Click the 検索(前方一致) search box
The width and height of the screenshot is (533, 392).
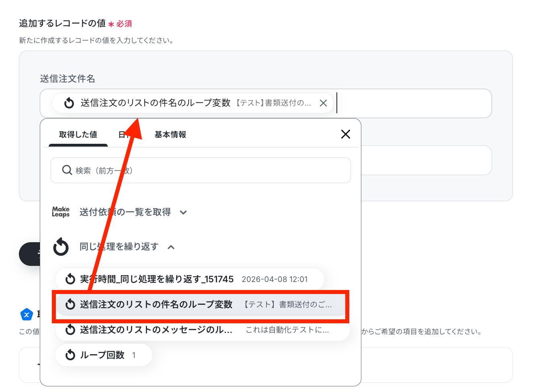(x=201, y=170)
